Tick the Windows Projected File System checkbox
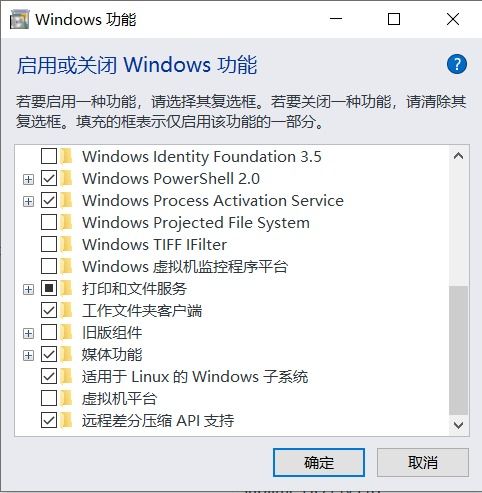The image size is (482, 493). click(49, 222)
